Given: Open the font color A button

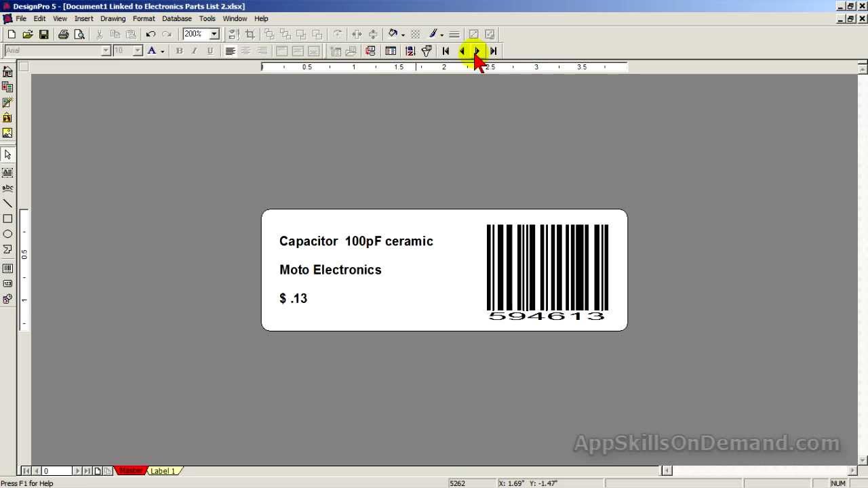Looking at the screenshot, I should pyautogui.click(x=152, y=51).
